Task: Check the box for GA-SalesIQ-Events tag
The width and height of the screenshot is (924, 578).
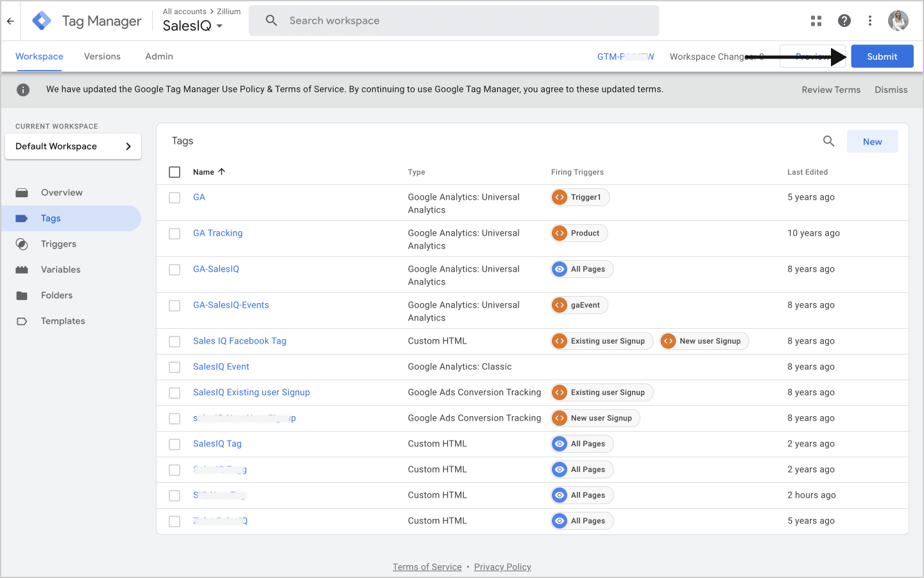Action: coord(175,306)
